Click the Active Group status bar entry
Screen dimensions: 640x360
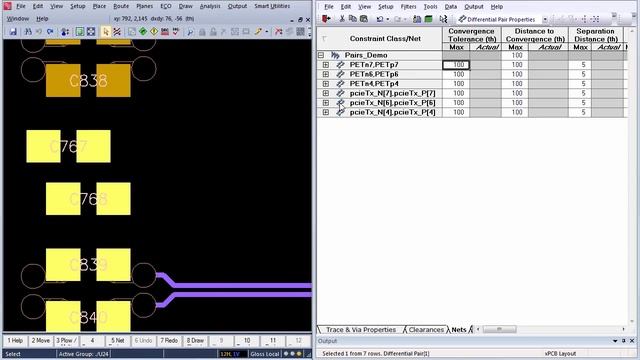click(x=83, y=354)
